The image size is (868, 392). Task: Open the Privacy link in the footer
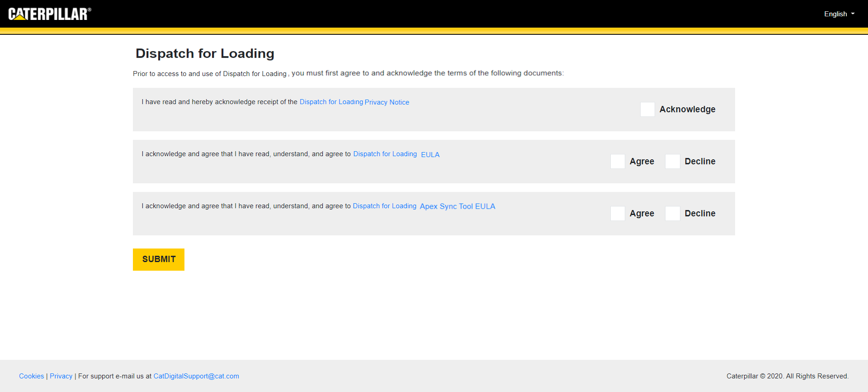point(61,376)
